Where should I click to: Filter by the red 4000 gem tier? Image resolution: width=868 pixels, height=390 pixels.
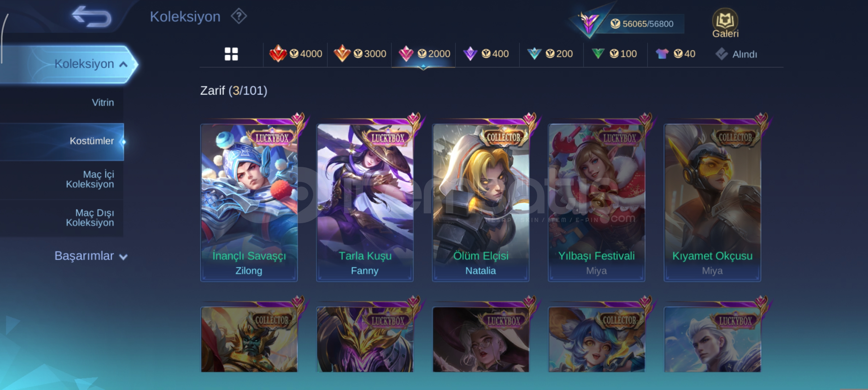[296, 54]
